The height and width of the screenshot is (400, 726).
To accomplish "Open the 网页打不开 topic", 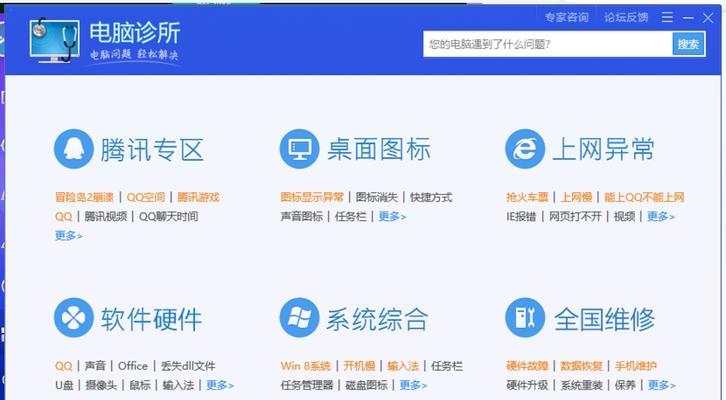I will pos(575,216).
